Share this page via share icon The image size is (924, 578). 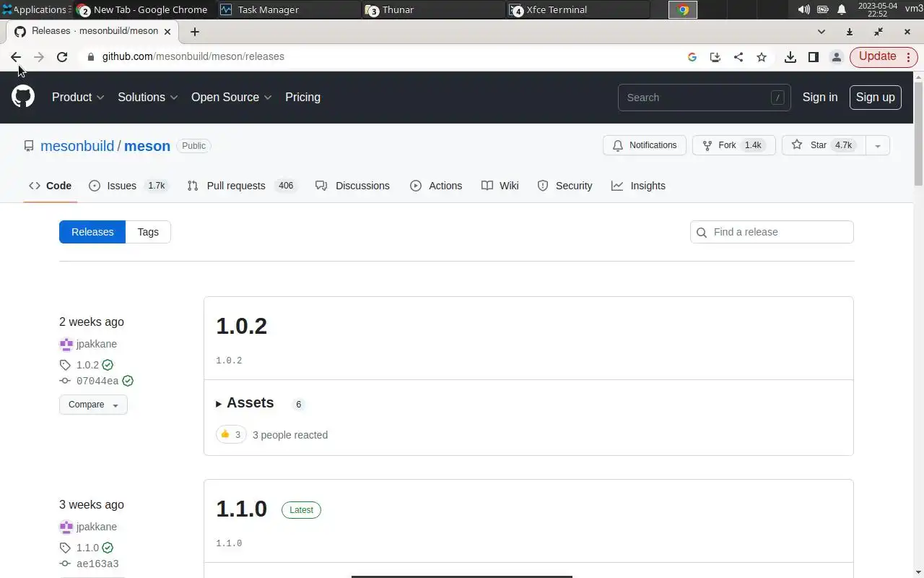(x=738, y=56)
